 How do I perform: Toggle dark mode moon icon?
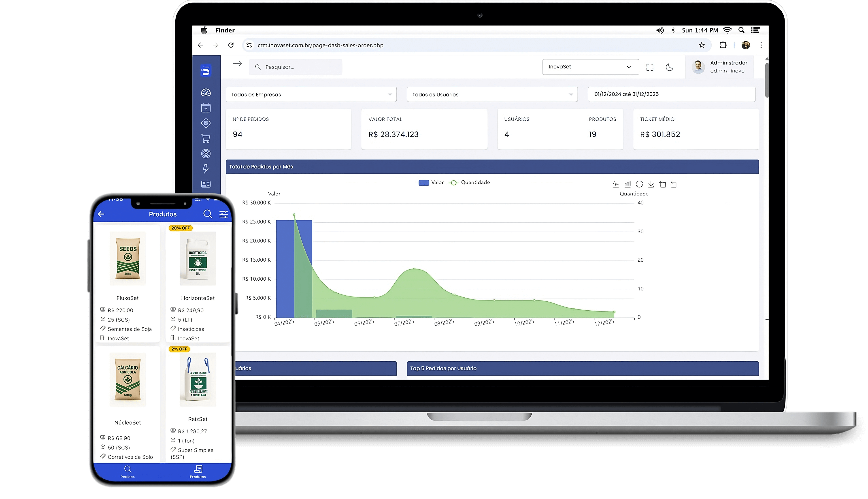coord(669,67)
